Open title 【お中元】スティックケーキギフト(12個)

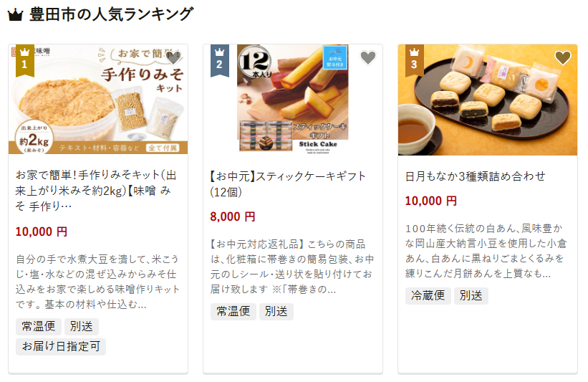287,184
